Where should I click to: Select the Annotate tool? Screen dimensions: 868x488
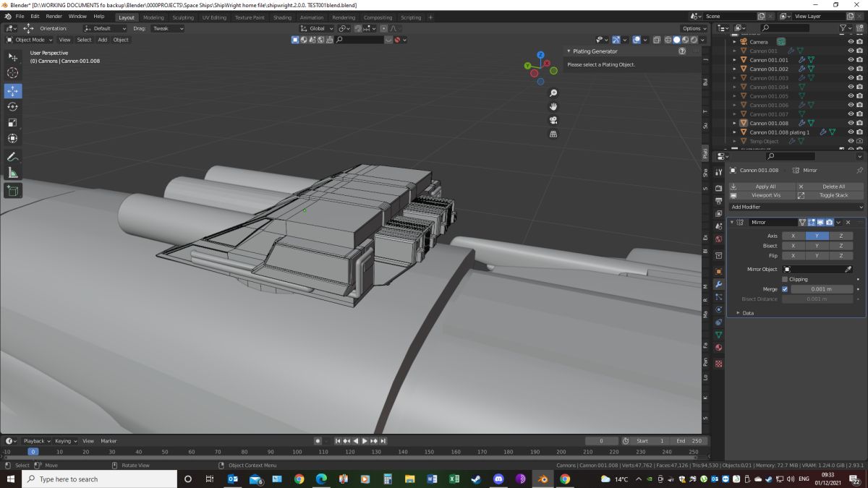point(12,157)
